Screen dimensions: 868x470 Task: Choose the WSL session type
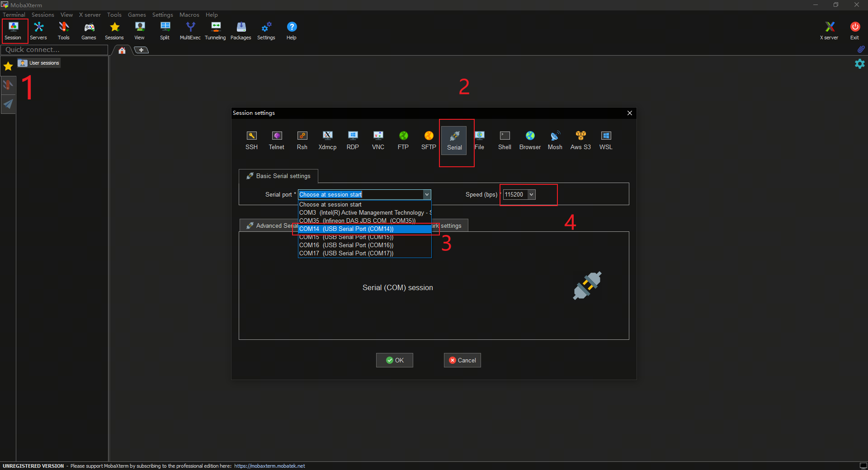tap(606, 141)
